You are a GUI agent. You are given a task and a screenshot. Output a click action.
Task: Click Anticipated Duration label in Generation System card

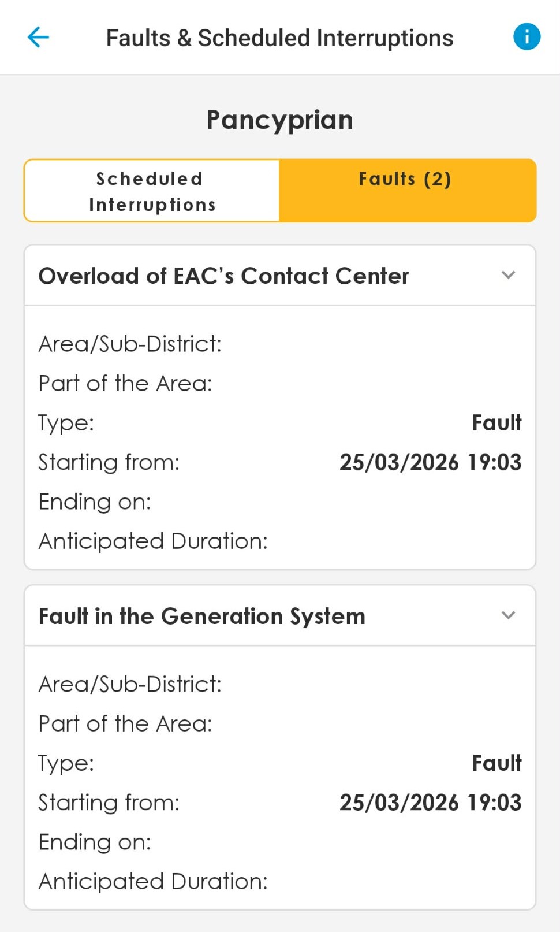[153, 882]
